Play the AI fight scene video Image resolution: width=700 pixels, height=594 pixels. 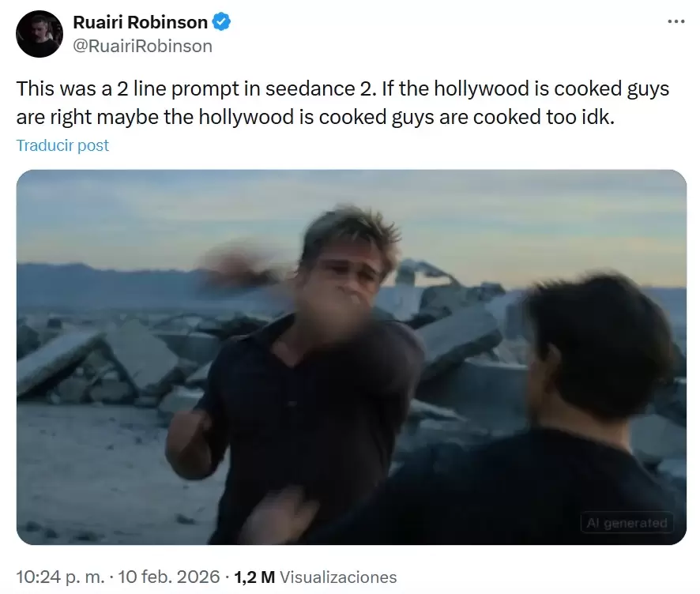pos(352,357)
